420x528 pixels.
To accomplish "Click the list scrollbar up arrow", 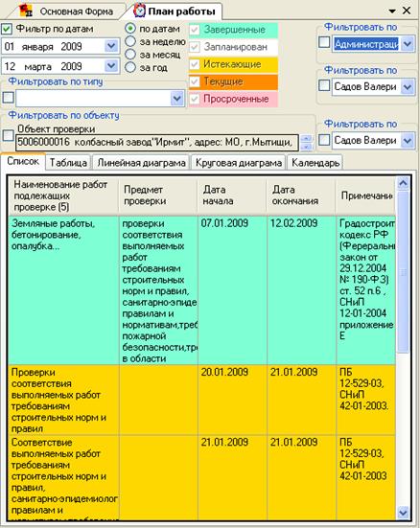I will coord(403,184).
